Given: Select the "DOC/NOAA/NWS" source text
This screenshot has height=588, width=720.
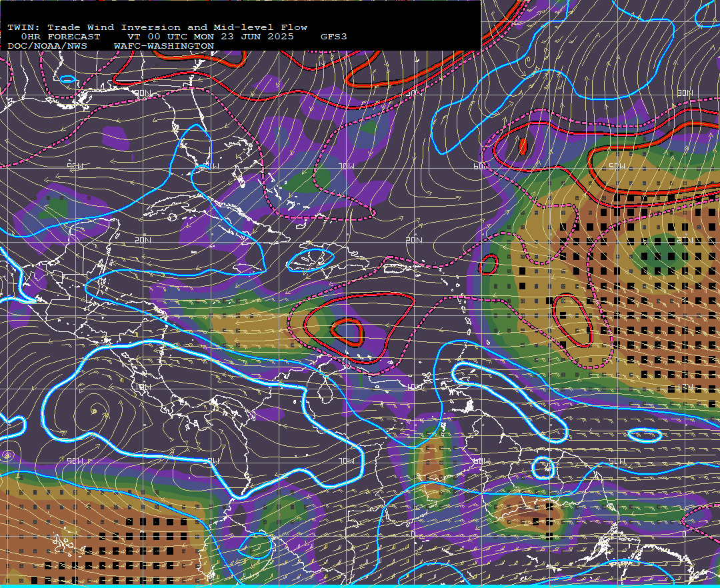Looking at the screenshot, I should pos(47,47).
